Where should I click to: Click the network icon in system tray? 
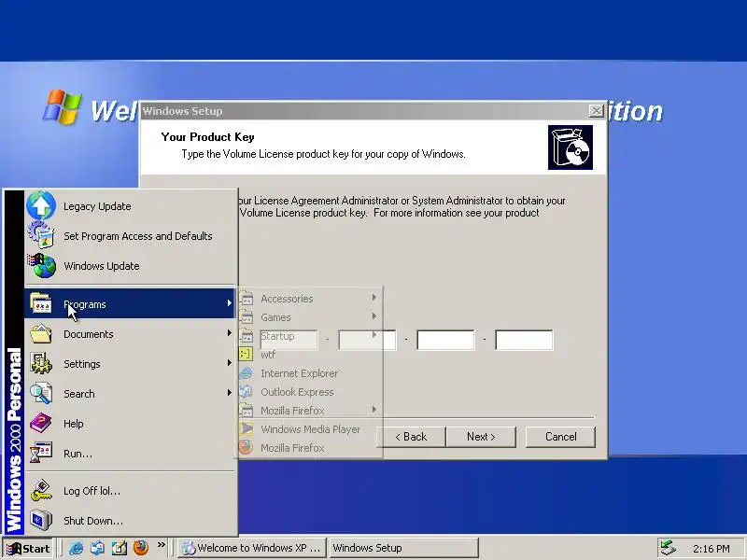[668, 548]
